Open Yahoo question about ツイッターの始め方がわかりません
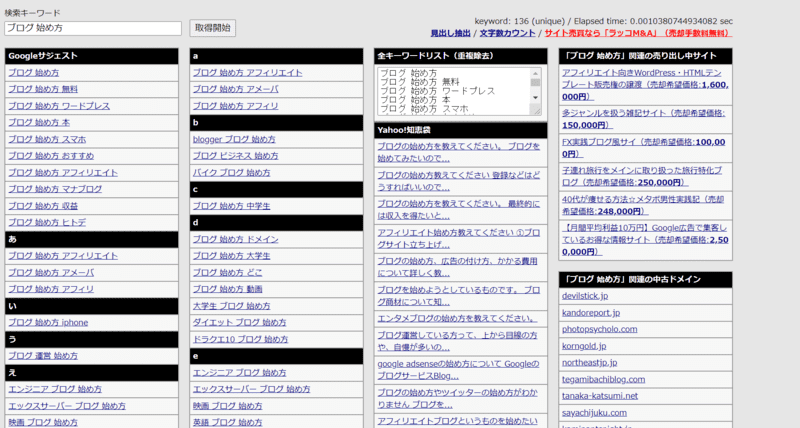 (458, 398)
